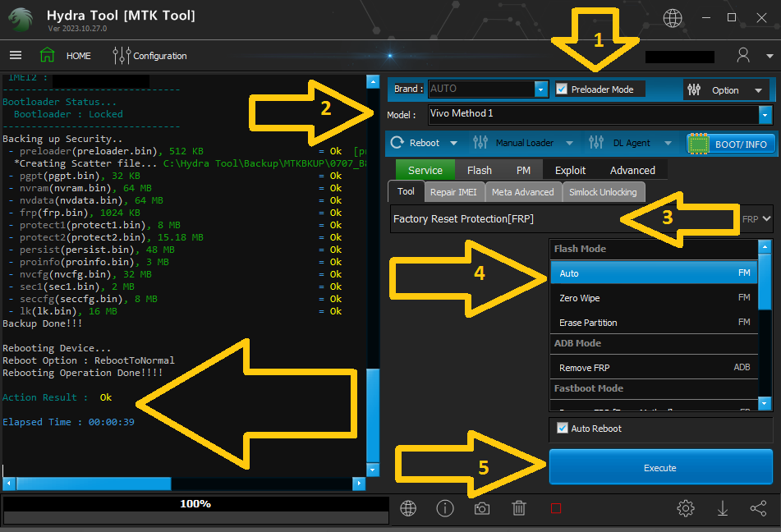The height and width of the screenshot is (532, 781).
Task: Click the BOOT/ INFO chip icon
Action: click(698, 144)
